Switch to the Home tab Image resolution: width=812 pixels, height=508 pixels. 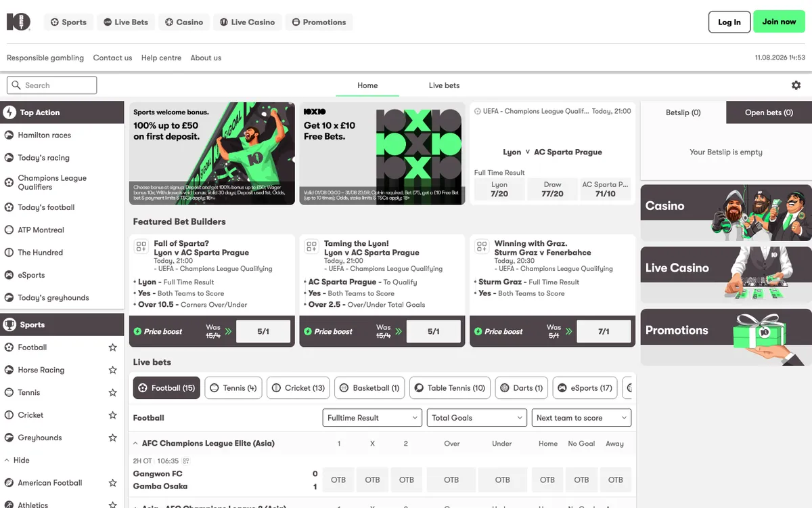tap(367, 85)
